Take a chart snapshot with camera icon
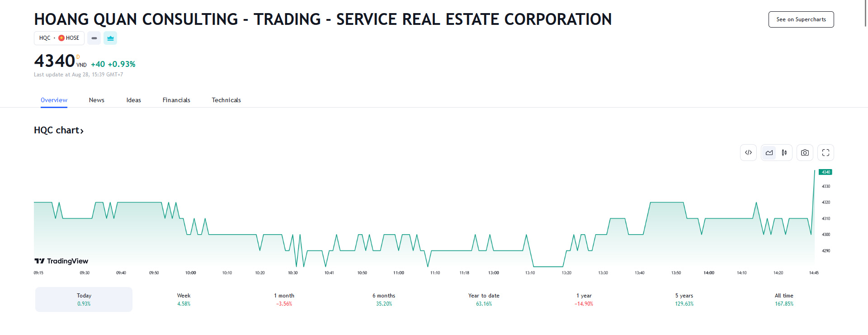 [805, 153]
